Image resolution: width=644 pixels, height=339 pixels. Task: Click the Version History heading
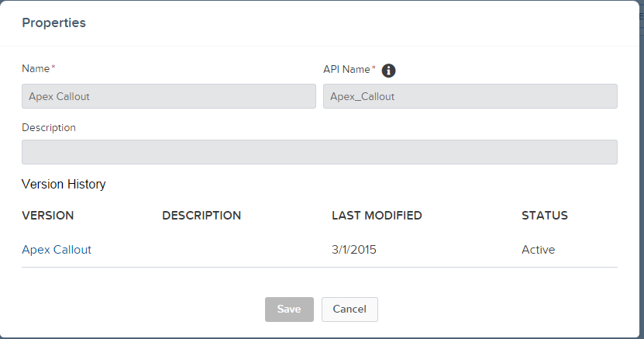64,184
